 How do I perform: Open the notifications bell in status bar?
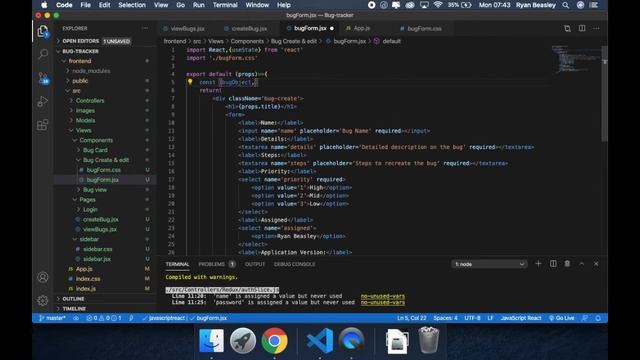[x=598, y=318]
